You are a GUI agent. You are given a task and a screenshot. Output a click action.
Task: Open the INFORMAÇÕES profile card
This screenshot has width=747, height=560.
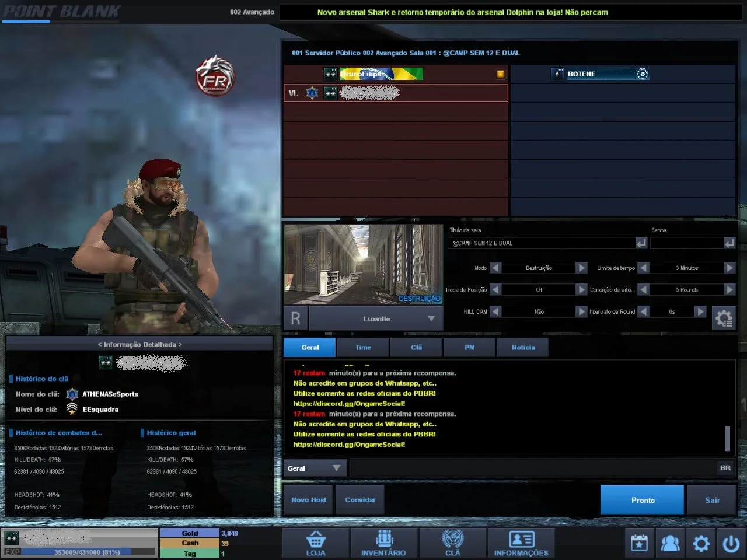tap(521, 543)
